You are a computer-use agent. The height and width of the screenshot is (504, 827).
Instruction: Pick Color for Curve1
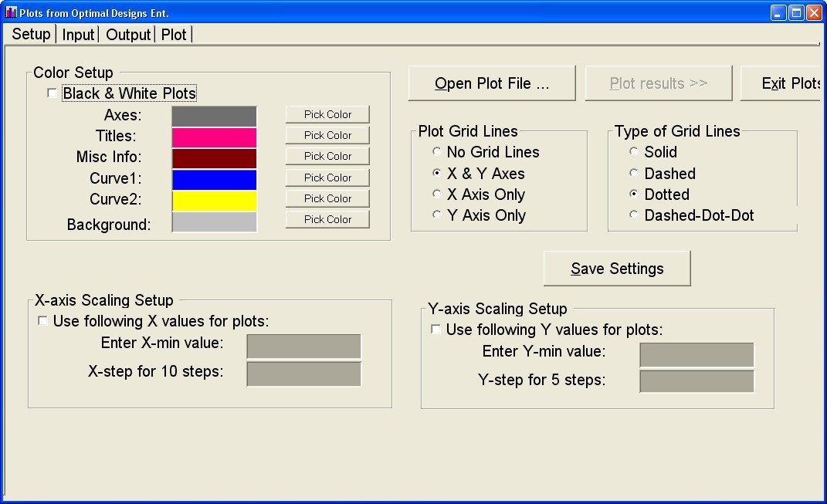pos(327,178)
